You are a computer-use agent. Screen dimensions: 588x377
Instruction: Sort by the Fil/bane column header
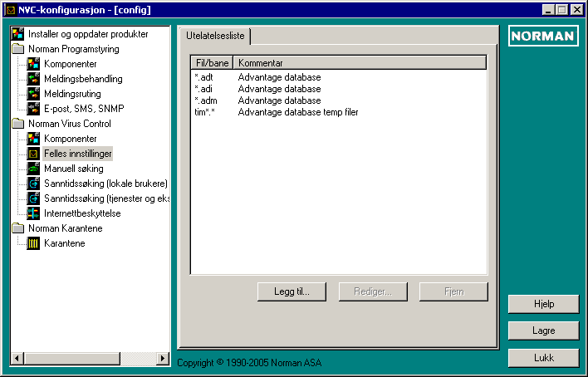213,62
